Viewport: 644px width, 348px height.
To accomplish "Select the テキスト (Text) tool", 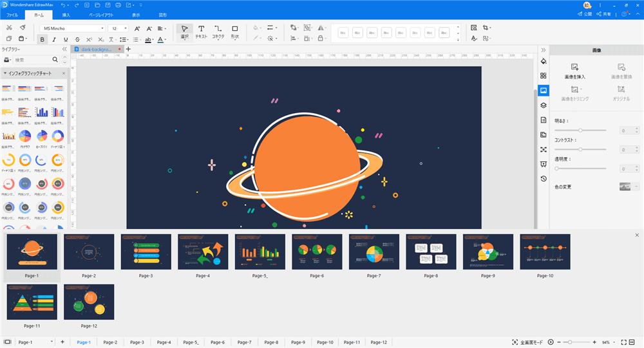I will (x=201, y=32).
